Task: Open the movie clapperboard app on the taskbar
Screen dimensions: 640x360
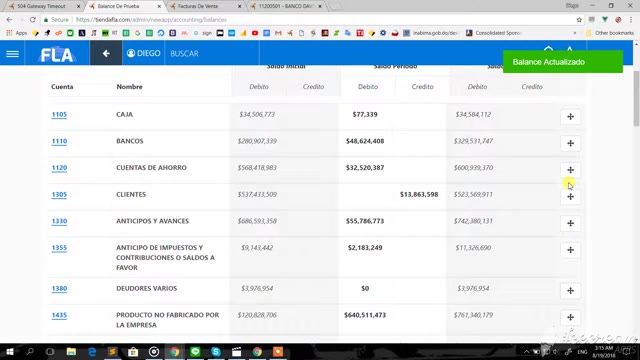Action: click(236, 352)
